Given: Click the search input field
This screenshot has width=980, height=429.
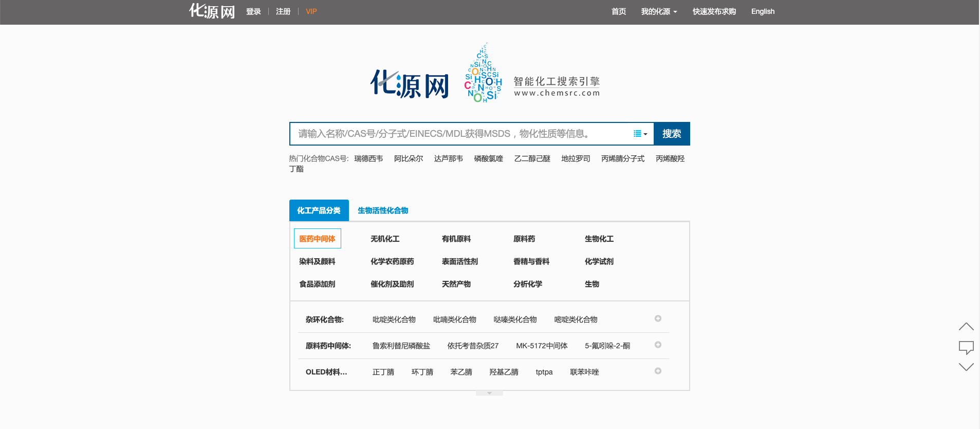Looking at the screenshot, I should click(463, 134).
